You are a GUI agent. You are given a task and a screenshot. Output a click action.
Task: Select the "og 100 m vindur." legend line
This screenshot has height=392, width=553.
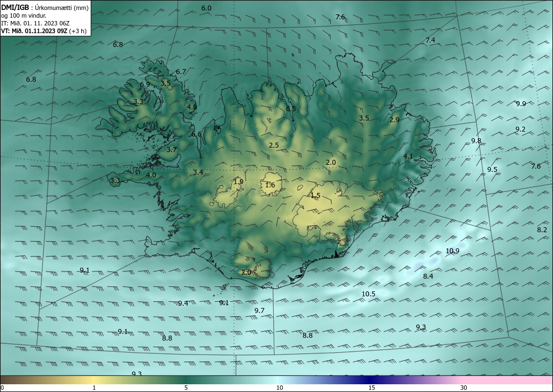(24, 15)
